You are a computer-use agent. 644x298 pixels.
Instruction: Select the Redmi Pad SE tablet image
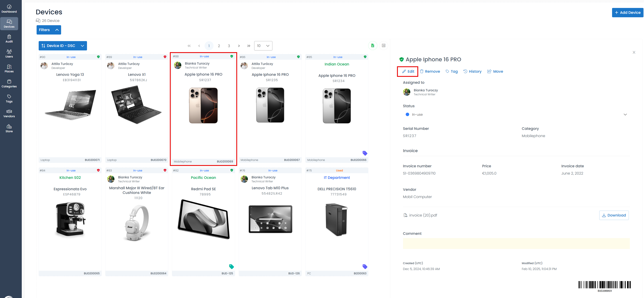[203, 219]
